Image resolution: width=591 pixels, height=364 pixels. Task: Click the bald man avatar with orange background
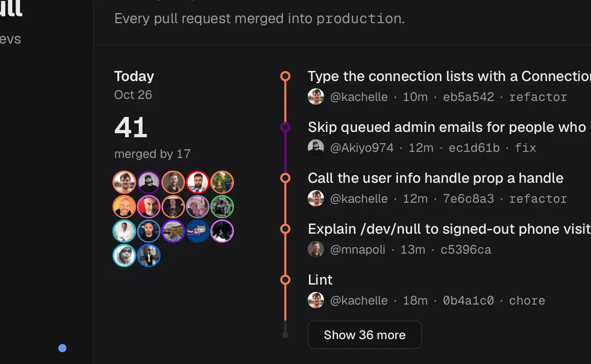(x=124, y=206)
